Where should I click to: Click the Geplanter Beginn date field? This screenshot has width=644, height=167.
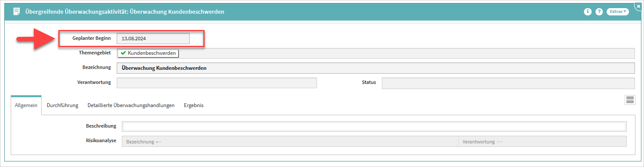[153, 38]
